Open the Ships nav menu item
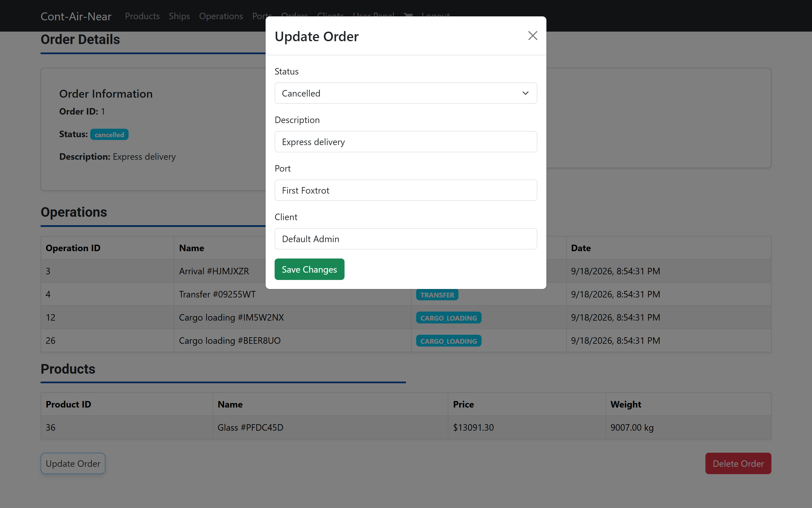812x508 pixels. pos(179,16)
